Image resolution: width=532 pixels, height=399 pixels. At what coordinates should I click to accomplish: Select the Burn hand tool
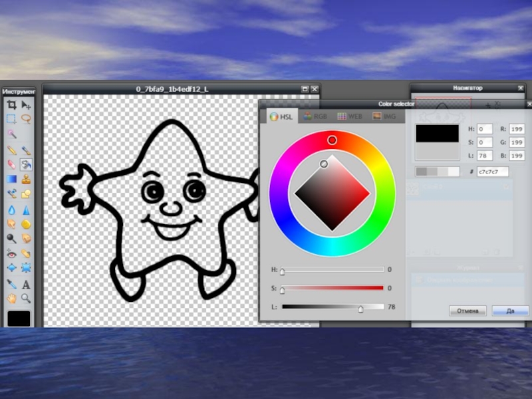pos(26,239)
